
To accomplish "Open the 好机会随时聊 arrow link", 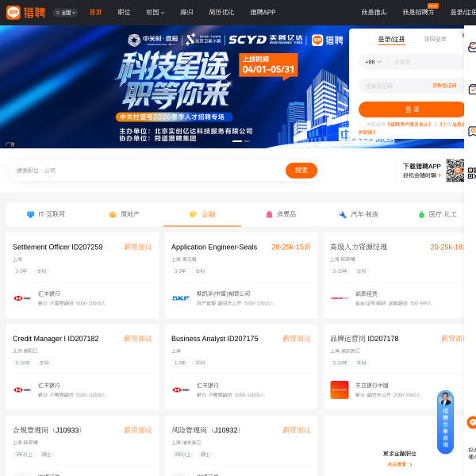I will click(422, 175).
